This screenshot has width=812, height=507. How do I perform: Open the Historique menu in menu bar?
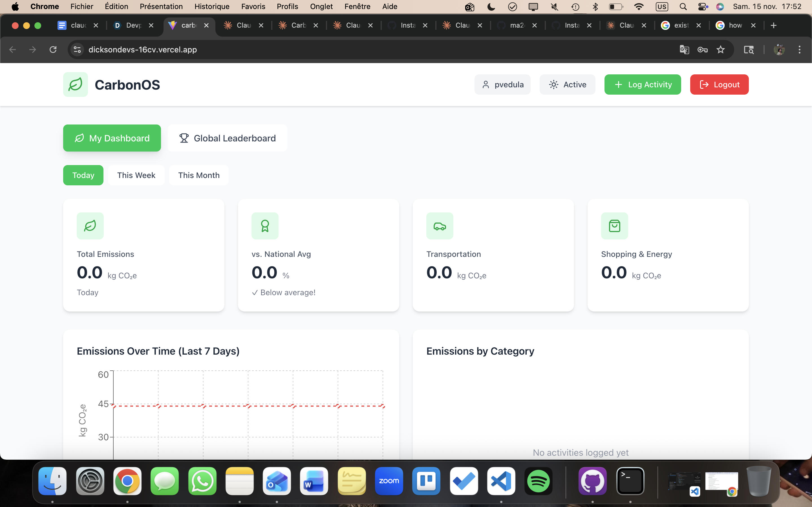[x=212, y=6]
